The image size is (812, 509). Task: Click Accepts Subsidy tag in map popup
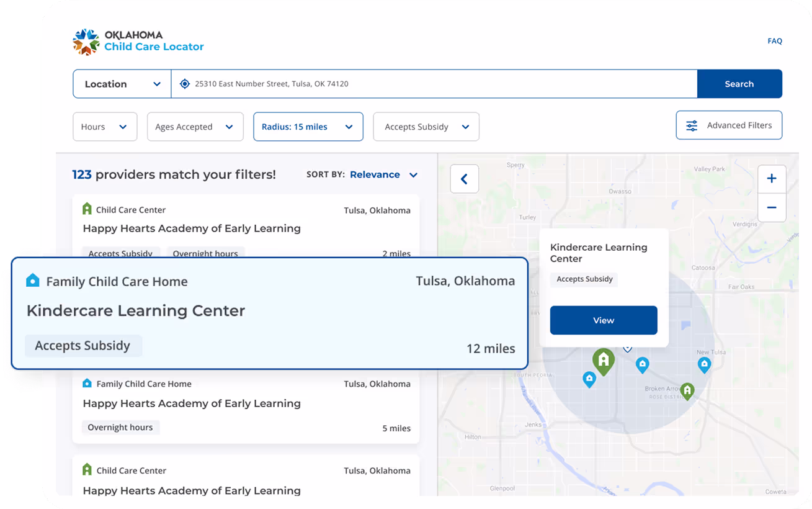[x=584, y=279]
